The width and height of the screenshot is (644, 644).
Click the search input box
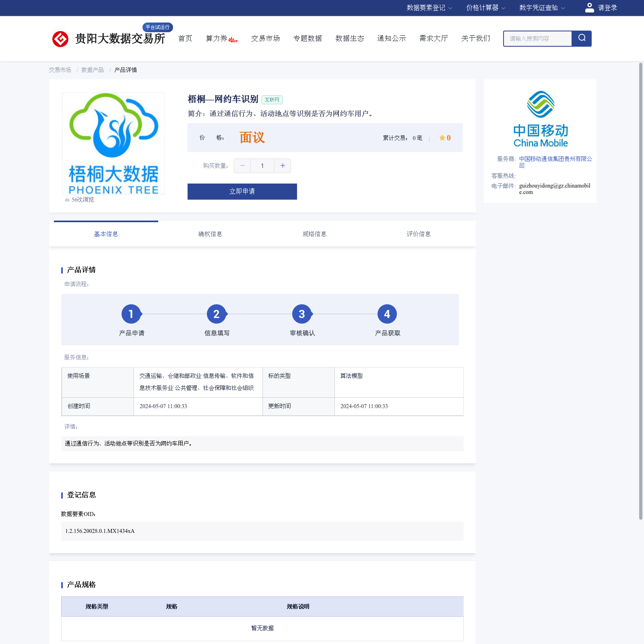click(538, 39)
